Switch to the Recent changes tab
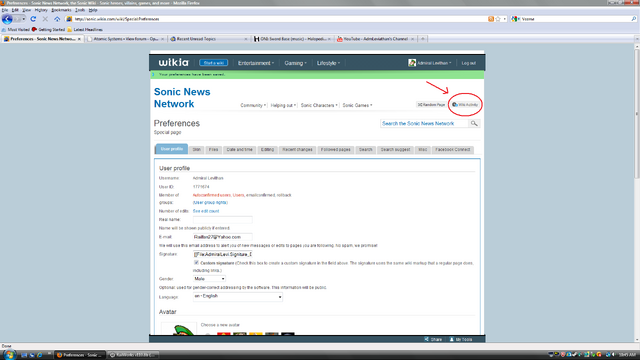Viewport: 640px width, 360px height. point(298,149)
